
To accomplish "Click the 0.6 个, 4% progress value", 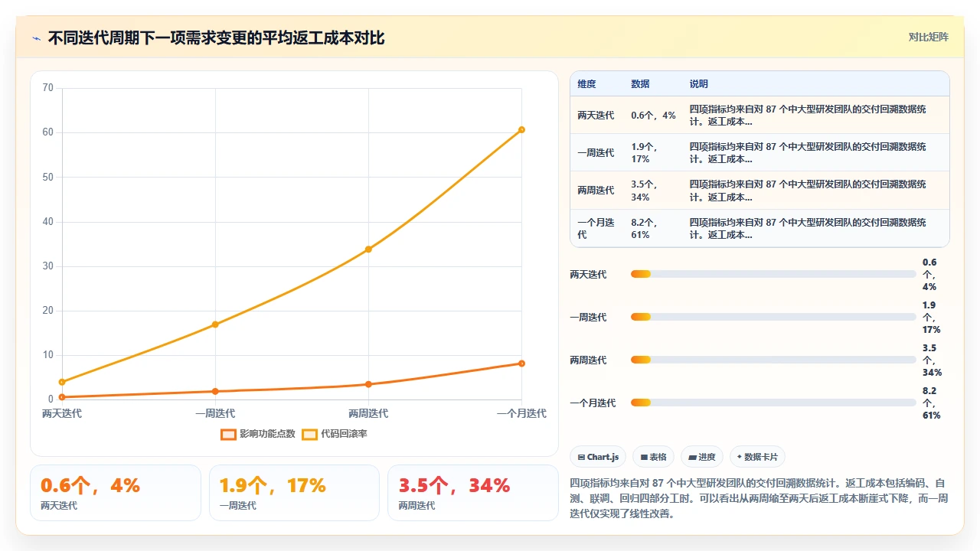I will 930,274.
